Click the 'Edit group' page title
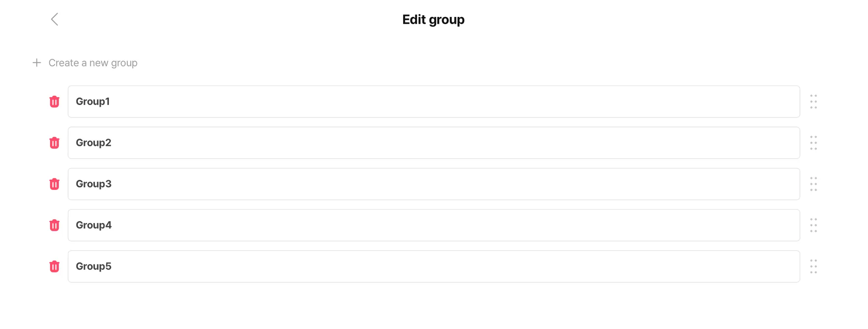 pyautogui.click(x=433, y=20)
